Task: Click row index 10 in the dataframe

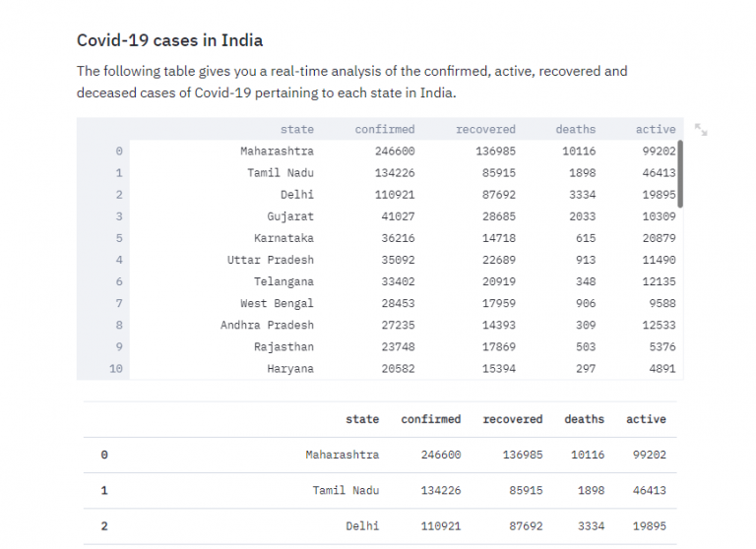Action: (x=116, y=369)
